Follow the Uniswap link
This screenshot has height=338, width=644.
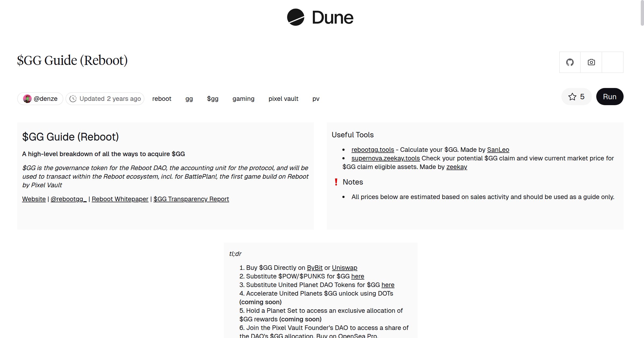pyautogui.click(x=344, y=268)
